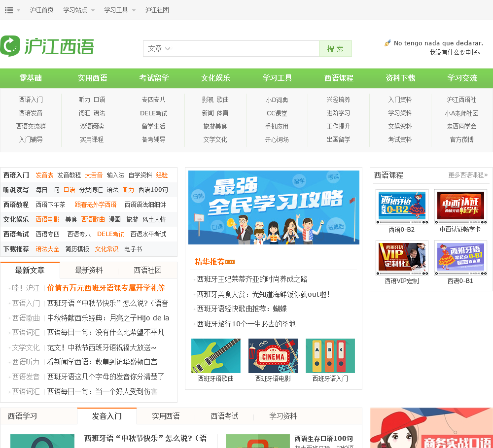The image size is (493, 448).
Task: Switch to the 最新资料 tab
Action: 89,270
